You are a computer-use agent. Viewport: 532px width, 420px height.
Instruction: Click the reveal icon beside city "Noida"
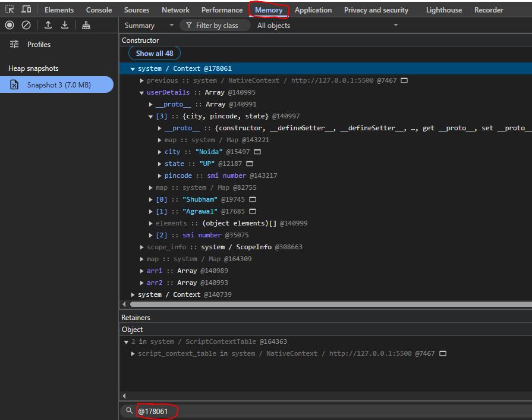pos(257,152)
